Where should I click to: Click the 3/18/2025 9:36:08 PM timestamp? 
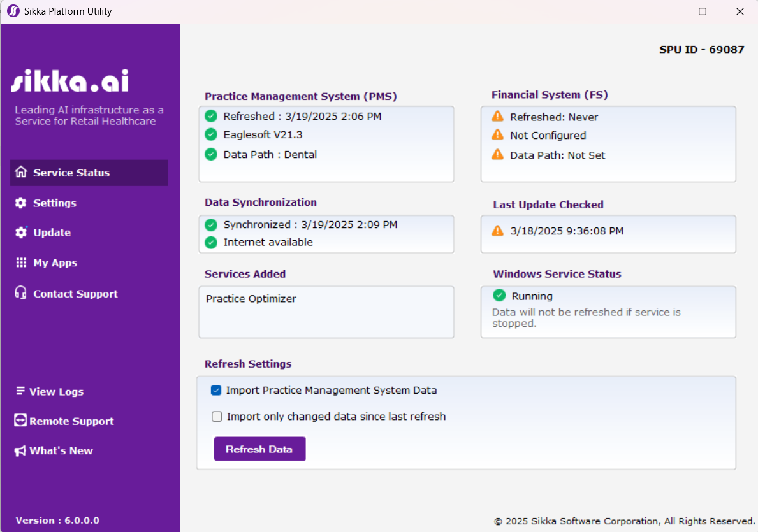567,231
